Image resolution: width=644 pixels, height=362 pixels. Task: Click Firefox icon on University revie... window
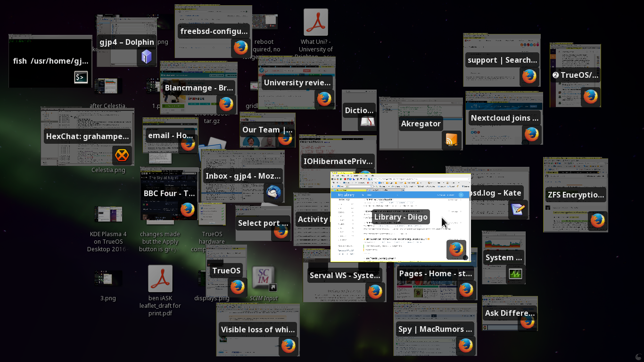(324, 99)
